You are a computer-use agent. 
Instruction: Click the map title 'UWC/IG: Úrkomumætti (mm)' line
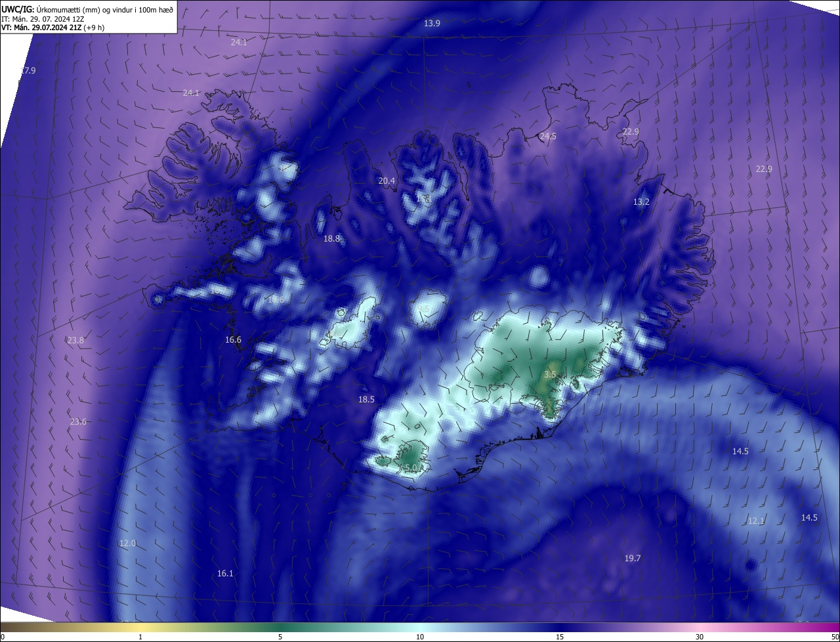tap(87, 10)
